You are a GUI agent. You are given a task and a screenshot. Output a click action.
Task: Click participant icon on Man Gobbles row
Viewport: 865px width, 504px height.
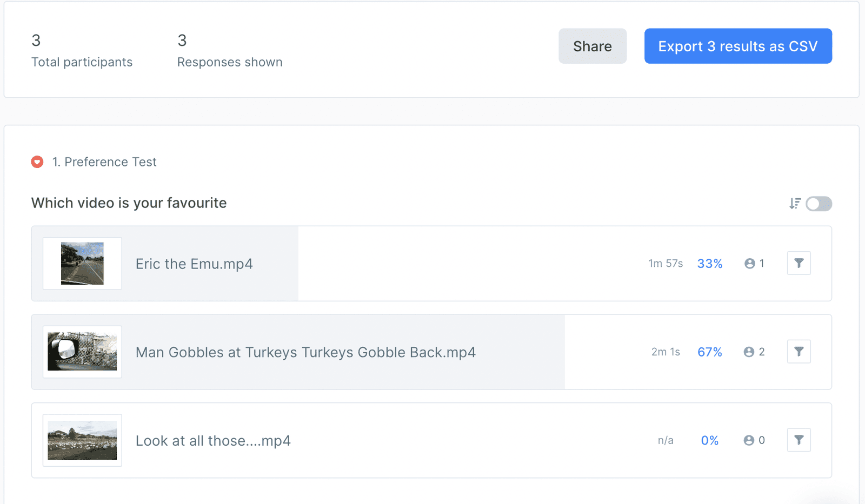749,352
